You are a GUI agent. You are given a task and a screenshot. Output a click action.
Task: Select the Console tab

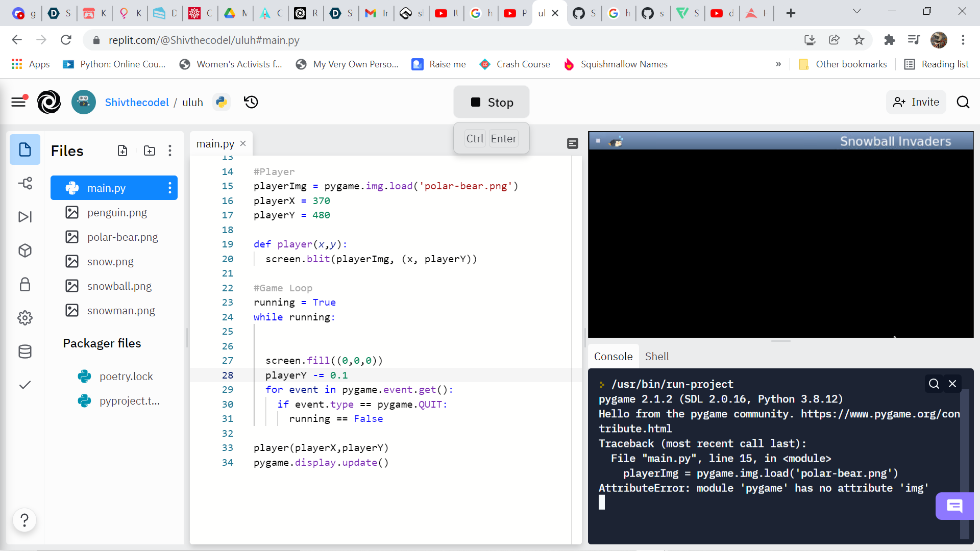613,357
